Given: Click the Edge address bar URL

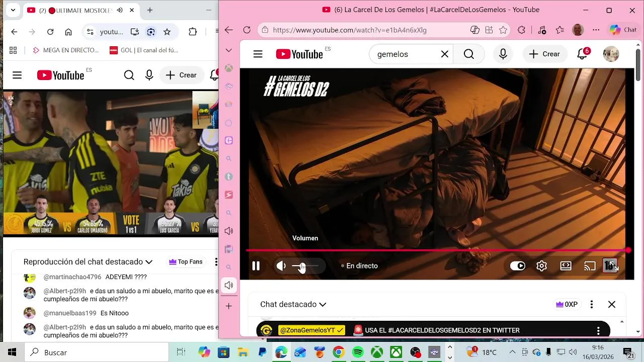Looking at the screenshot, I should (x=350, y=30).
